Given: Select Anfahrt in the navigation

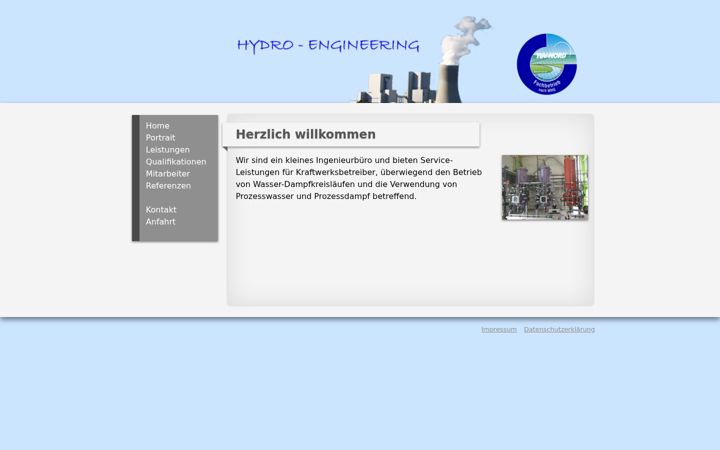Looking at the screenshot, I should pyautogui.click(x=160, y=221).
